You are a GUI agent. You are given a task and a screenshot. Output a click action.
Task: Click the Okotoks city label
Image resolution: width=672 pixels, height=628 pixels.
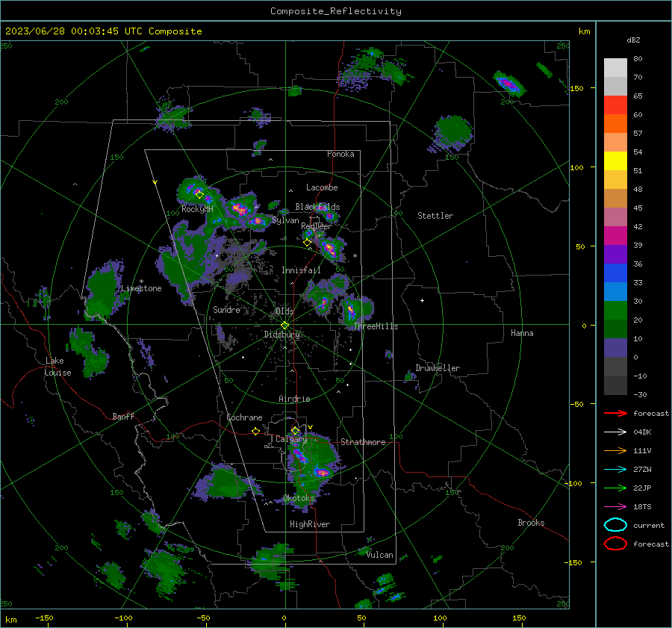(299, 498)
